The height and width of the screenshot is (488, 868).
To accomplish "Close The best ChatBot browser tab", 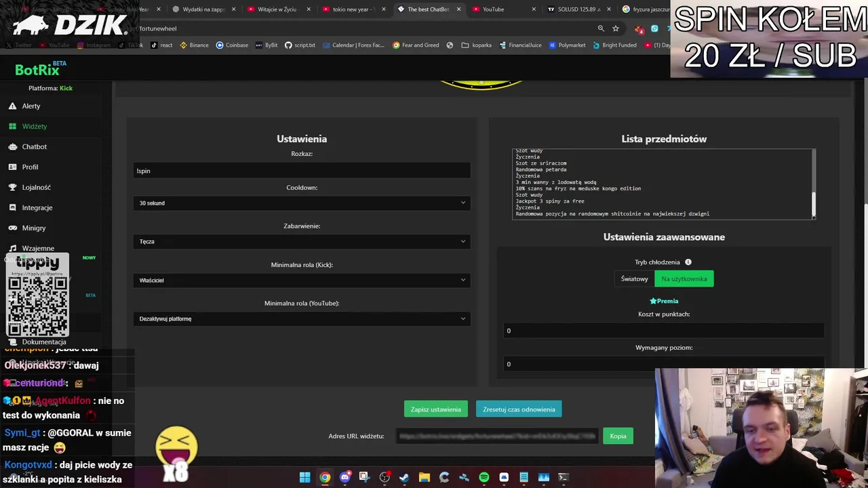I will [x=459, y=9].
